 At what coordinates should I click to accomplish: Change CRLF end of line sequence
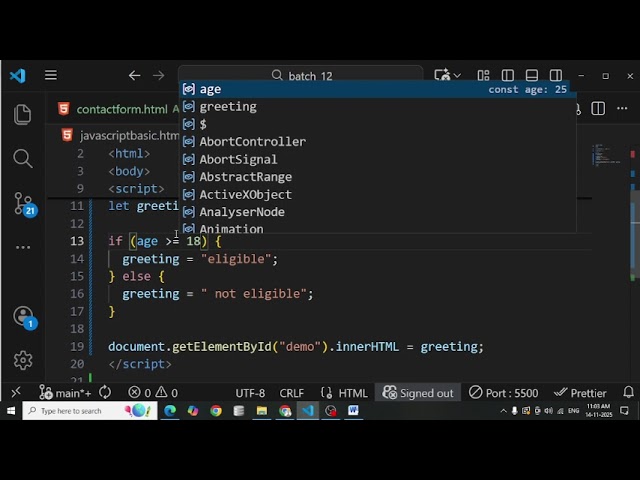tap(291, 393)
